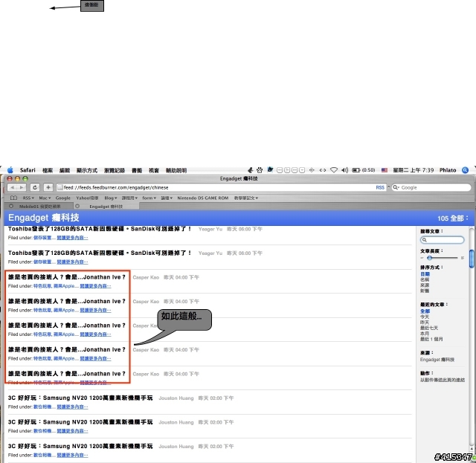Click the black bird menu bar icon

pos(250,170)
